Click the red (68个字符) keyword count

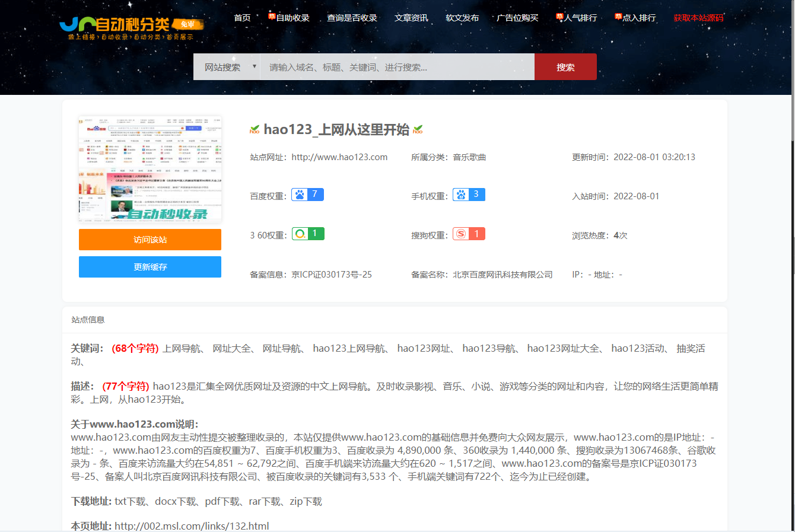pyautogui.click(x=135, y=348)
